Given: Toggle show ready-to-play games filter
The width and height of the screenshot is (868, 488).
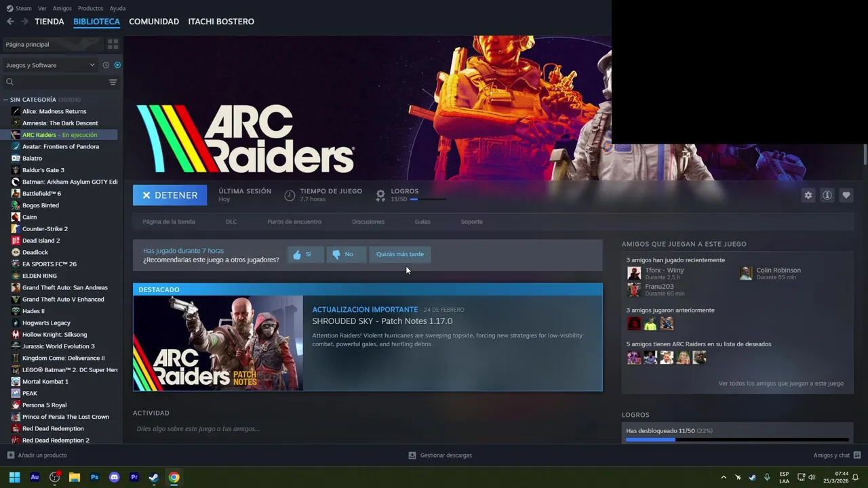Looking at the screenshot, I should tap(117, 65).
